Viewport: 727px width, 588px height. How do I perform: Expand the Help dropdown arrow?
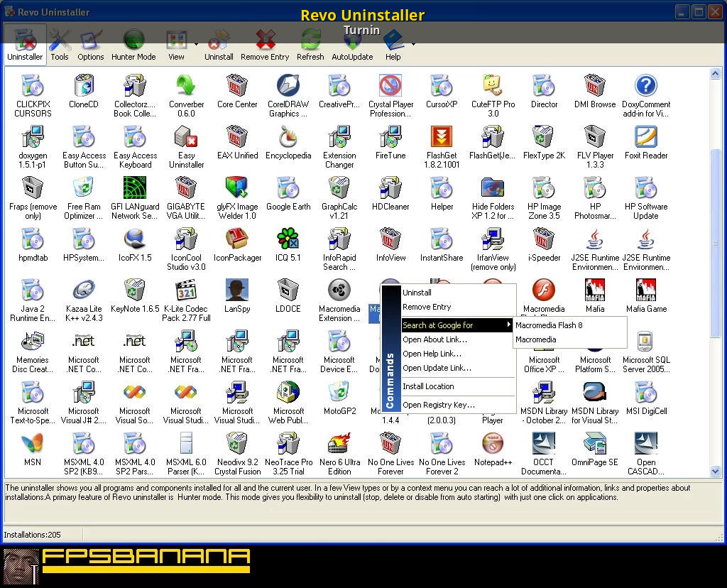tap(413, 44)
